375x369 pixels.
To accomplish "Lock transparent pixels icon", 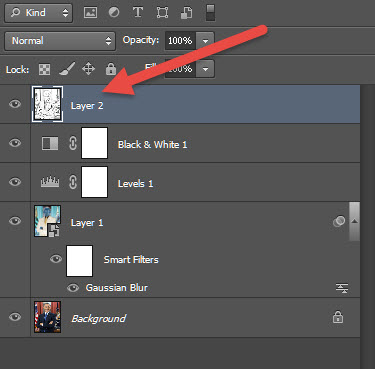I will (45, 69).
